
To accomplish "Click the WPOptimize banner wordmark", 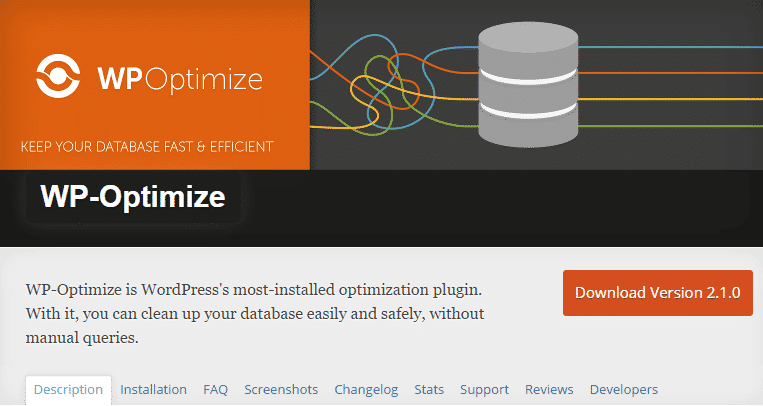I will tap(180, 79).
